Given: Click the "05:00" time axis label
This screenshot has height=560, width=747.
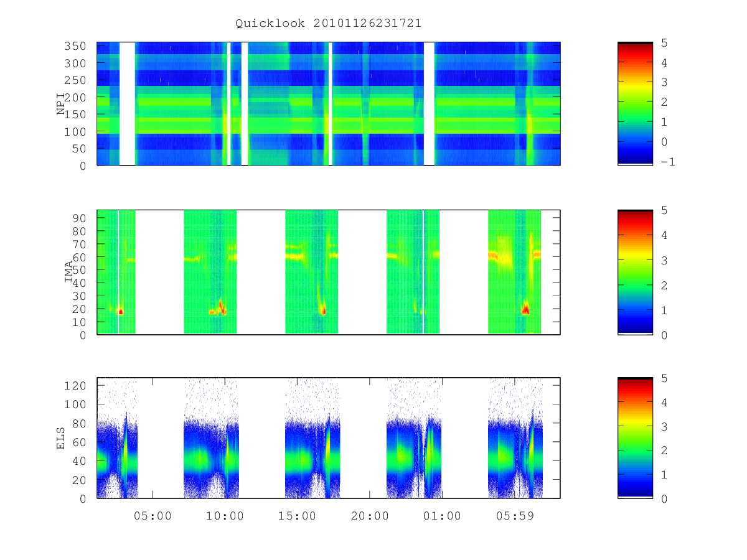Looking at the screenshot, I should tap(153, 516).
